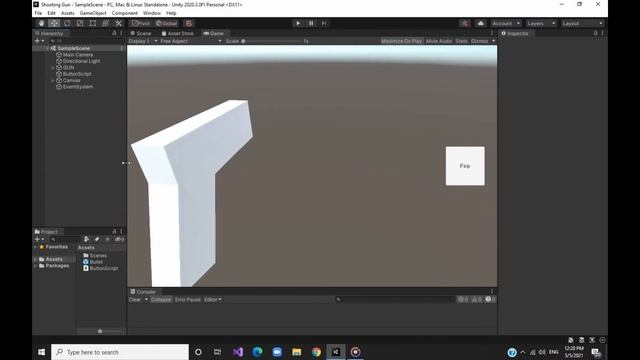This screenshot has width=640, height=360.
Task: Lock the Hierarchy panel
Action: [x=114, y=33]
